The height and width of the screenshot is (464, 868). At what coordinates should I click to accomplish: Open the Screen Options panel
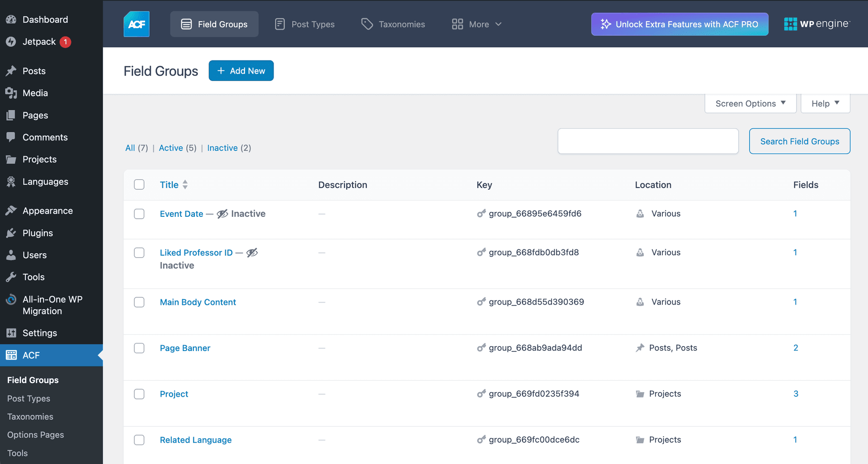tap(750, 103)
